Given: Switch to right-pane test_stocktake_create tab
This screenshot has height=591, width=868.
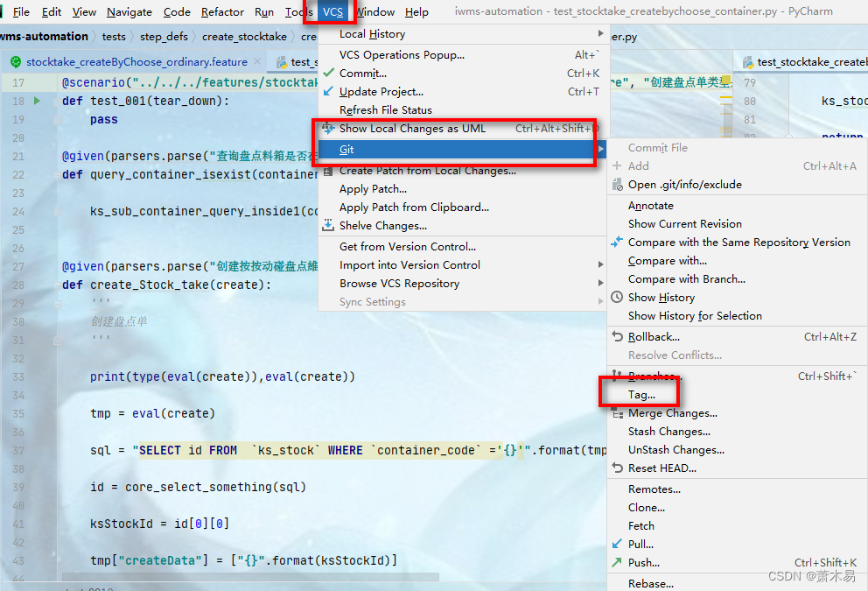Looking at the screenshot, I should 802,61.
